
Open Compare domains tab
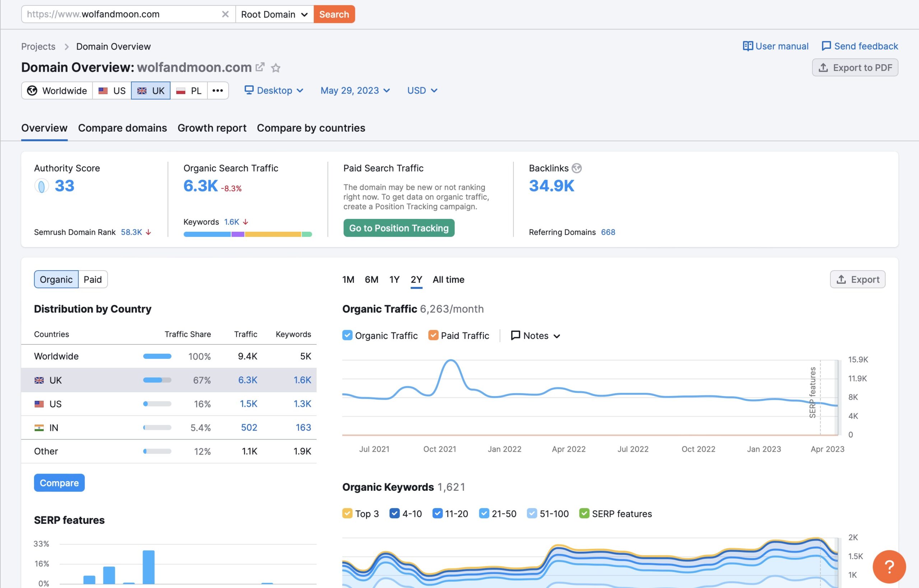click(123, 128)
